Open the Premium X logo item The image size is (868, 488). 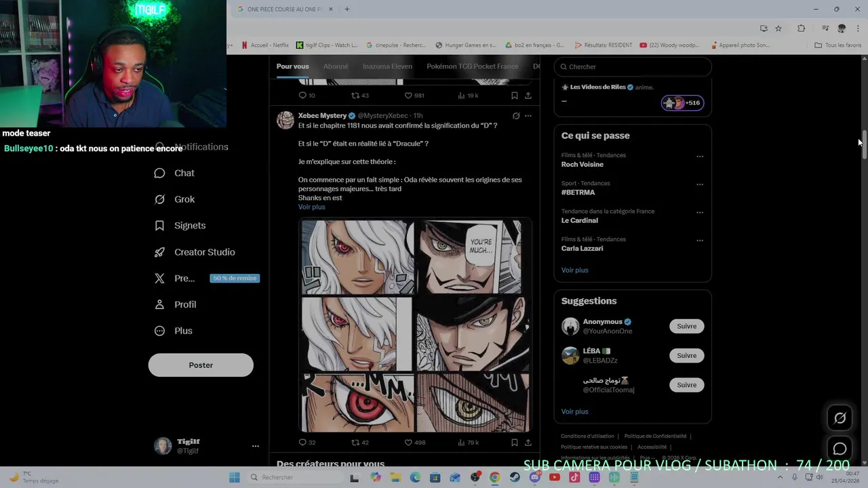pyautogui.click(x=174, y=279)
